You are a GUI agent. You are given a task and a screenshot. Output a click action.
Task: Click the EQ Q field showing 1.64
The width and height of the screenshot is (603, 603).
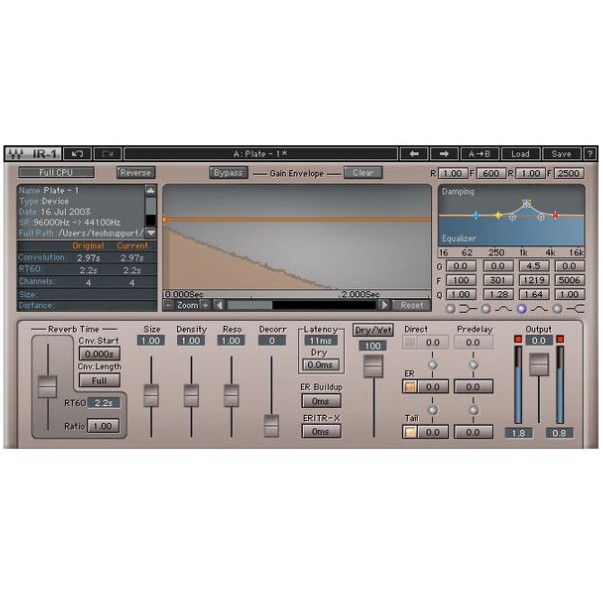[x=533, y=295]
